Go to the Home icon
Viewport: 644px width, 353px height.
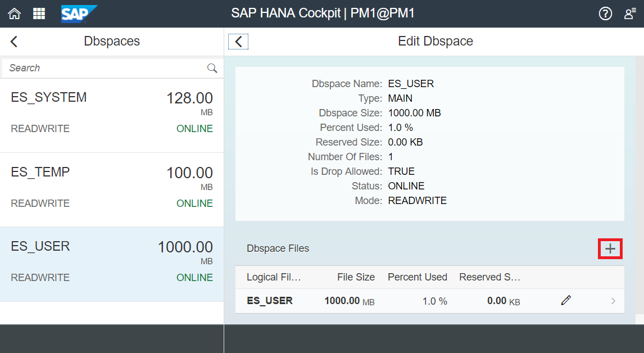click(15, 13)
